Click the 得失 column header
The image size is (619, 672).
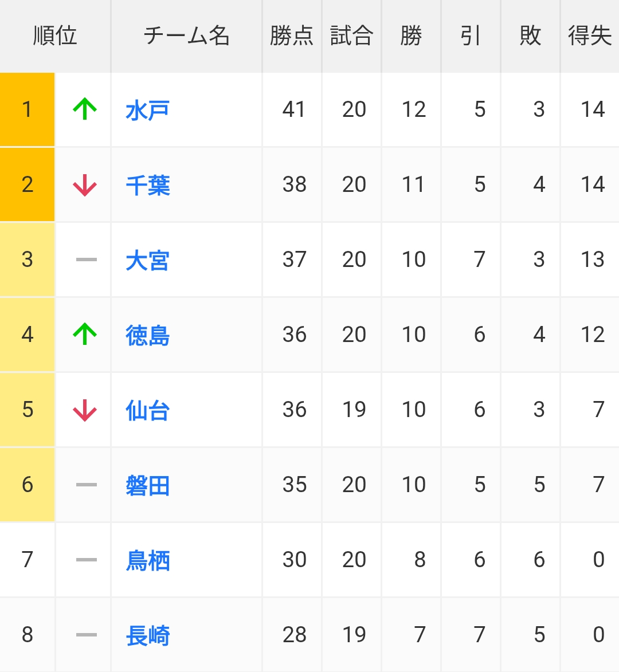[590, 36]
